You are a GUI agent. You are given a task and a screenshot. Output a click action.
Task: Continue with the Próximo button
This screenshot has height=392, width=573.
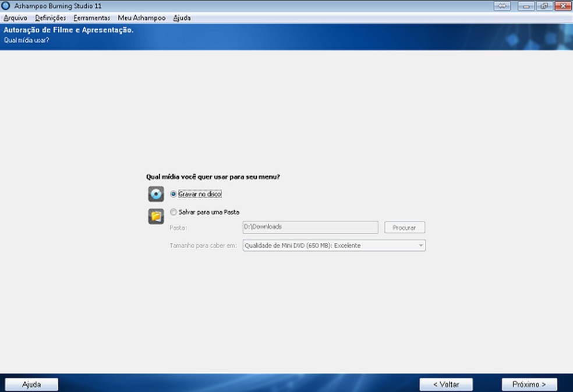point(529,384)
